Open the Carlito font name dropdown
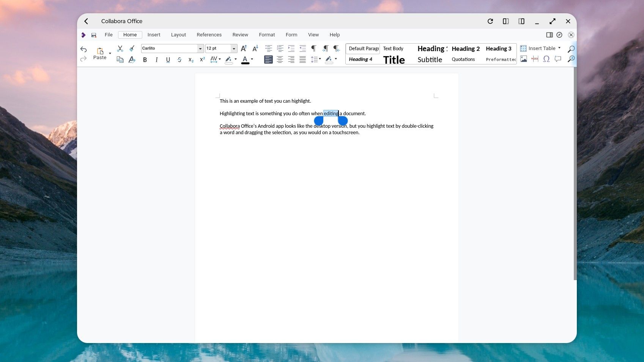644x362 pixels. tap(200, 49)
